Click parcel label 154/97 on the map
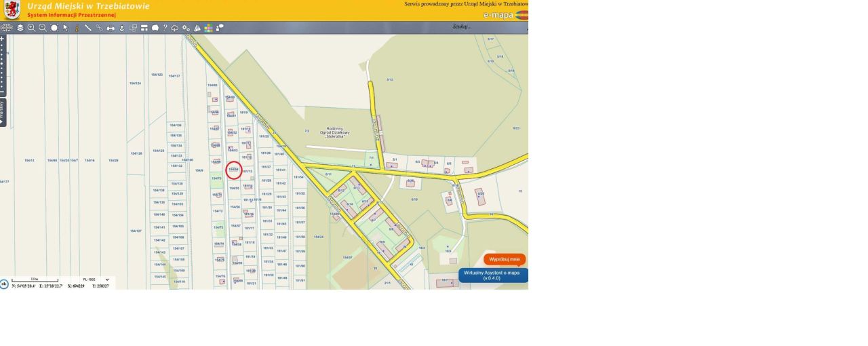The image size is (868, 346). 347,257
